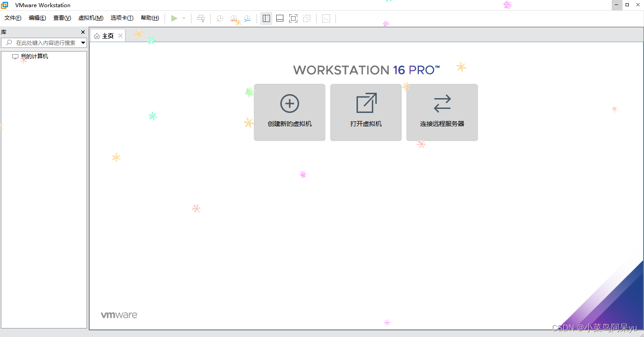Viewport: 644px width, 337px height.
Task: Minimize the VMware Workstation window
Action: tap(617, 5)
